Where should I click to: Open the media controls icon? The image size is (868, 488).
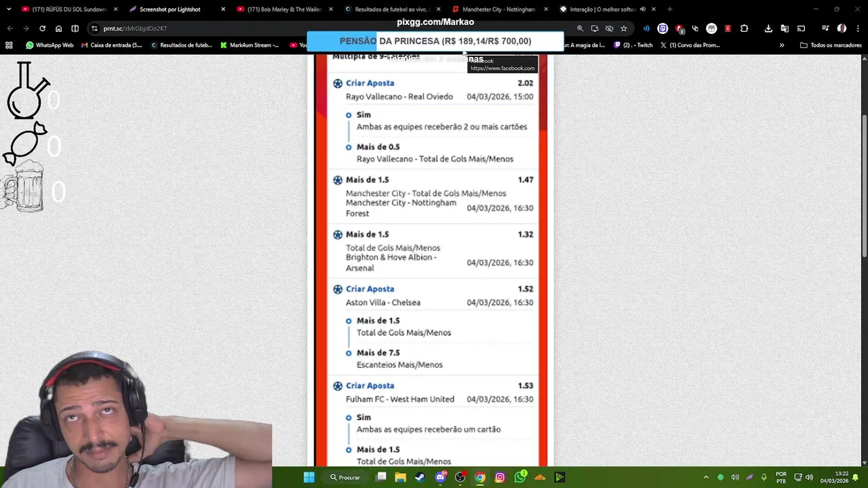click(x=825, y=28)
